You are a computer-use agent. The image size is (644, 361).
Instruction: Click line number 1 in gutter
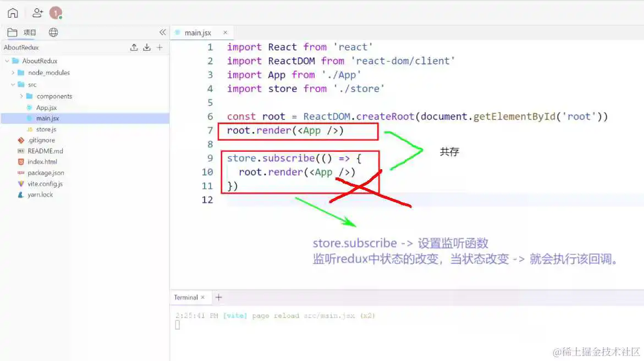210,47
